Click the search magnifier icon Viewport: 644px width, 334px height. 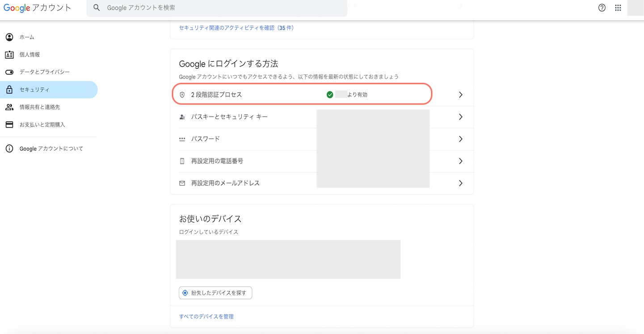coord(97,8)
